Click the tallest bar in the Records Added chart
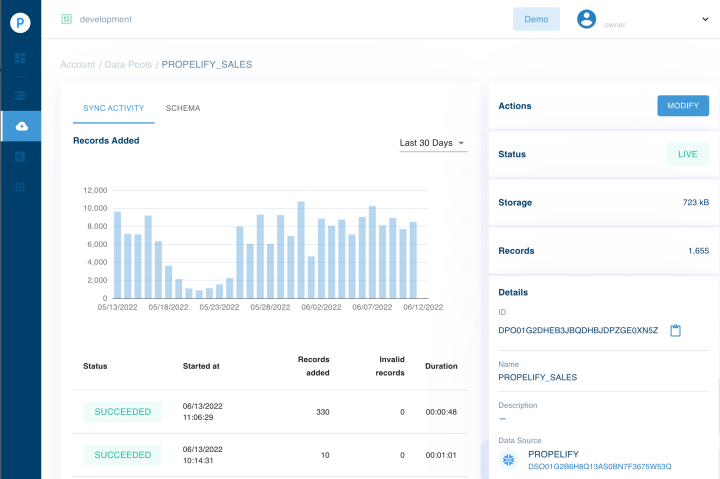Viewport: 720px width, 479px height. point(301,250)
